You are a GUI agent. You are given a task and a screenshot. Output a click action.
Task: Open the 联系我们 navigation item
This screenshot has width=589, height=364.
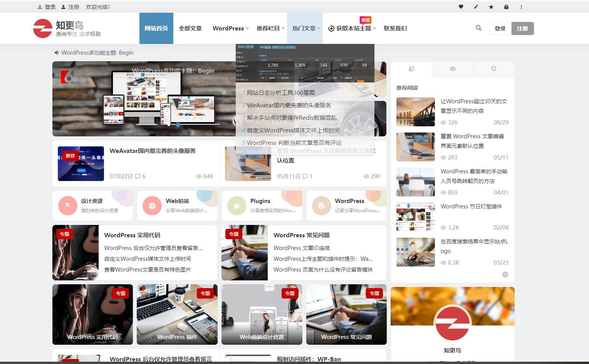(395, 28)
